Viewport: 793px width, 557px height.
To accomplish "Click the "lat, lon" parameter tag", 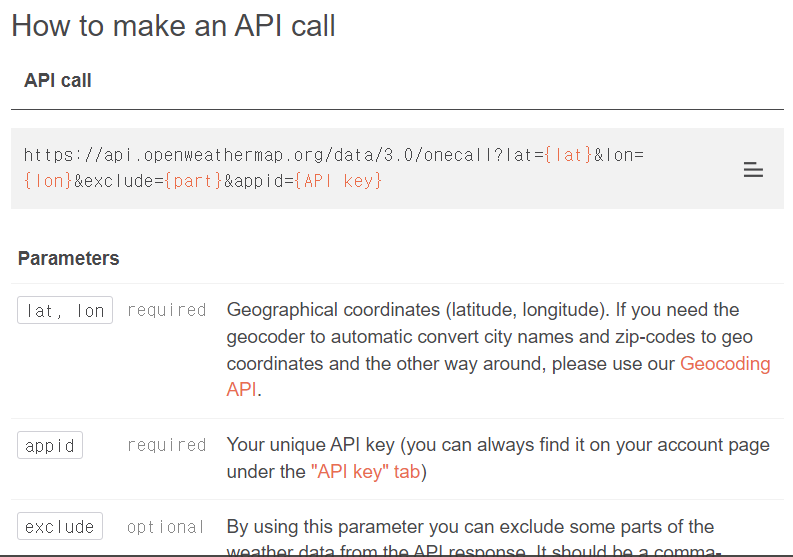I will tap(65, 310).
